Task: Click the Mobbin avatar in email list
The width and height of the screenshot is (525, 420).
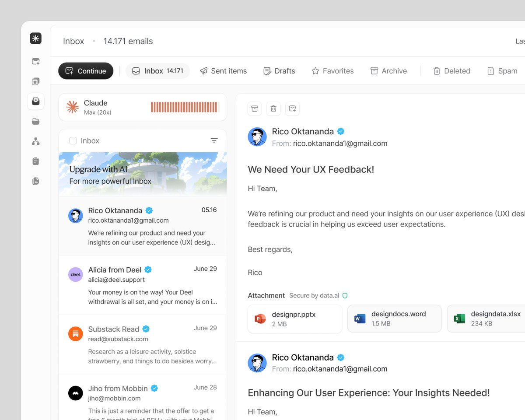Action: [x=76, y=393]
